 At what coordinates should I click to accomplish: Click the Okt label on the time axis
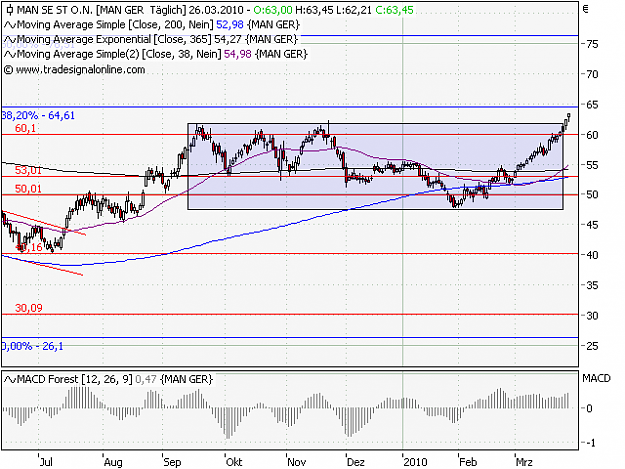point(234,462)
